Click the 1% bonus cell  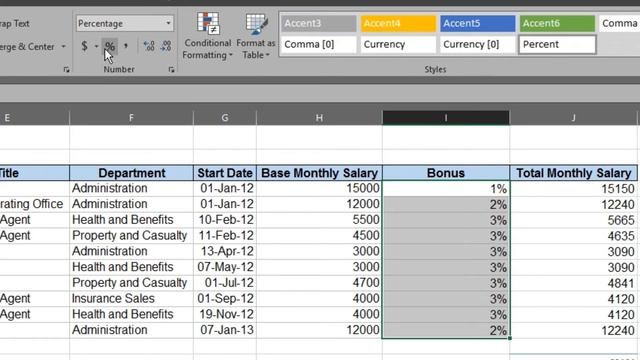click(x=446, y=189)
